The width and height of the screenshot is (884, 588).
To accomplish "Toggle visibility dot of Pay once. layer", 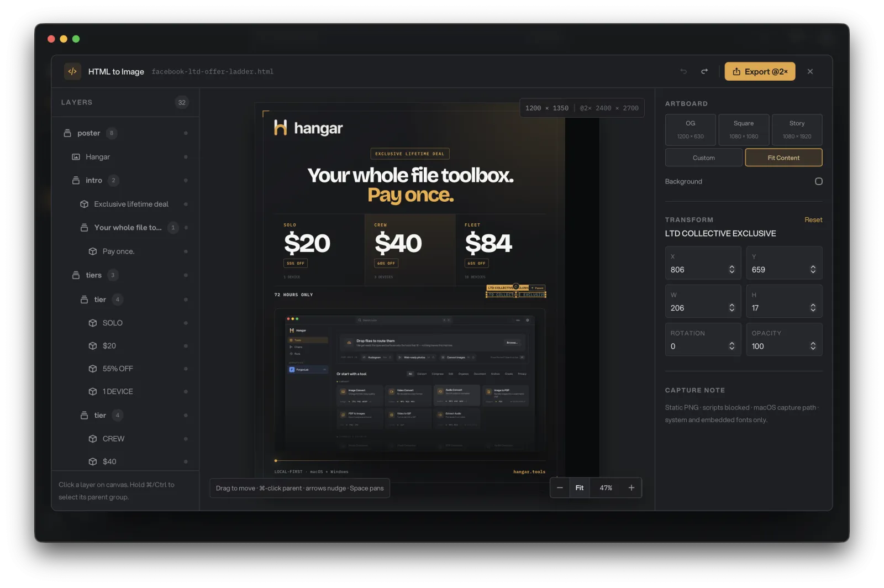I will point(186,251).
